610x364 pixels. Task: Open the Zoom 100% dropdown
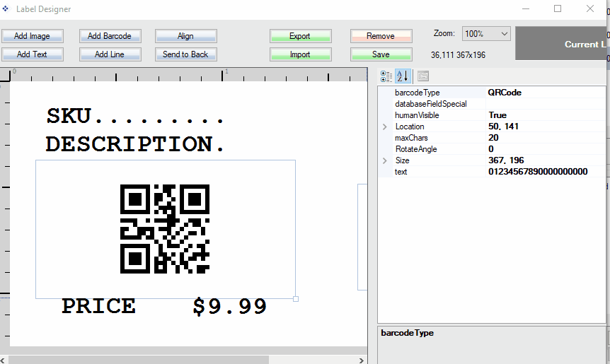click(x=486, y=34)
